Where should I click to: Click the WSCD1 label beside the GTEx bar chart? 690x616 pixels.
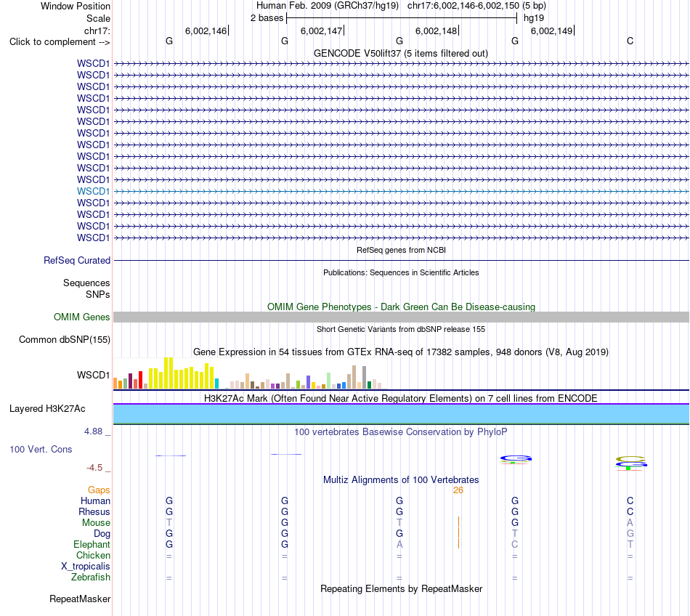click(93, 375)
